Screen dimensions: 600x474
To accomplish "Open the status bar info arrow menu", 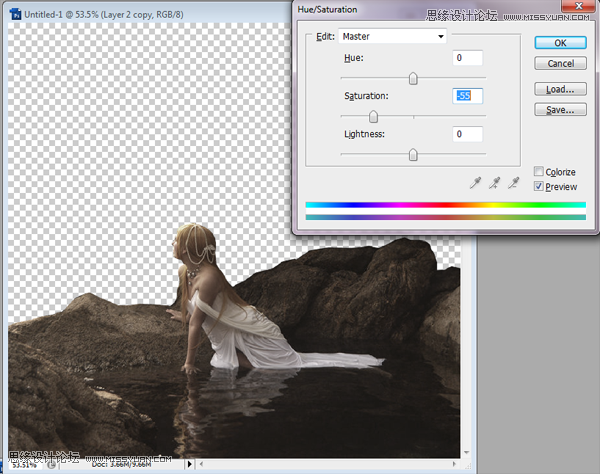I will point(189,464).
